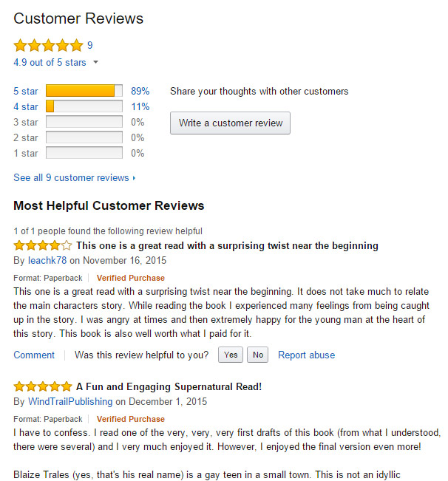The width and height of the screenshot is (448, 481).
Task: Open See all 9 customer reviews
Action: [x=71, y=178]
